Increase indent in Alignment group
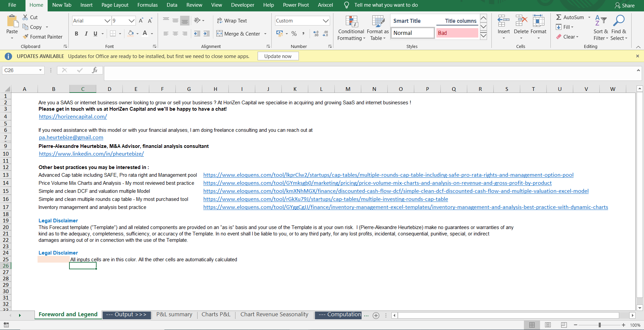Viewport: 644px width, 330px height. [x=207, y=34]
